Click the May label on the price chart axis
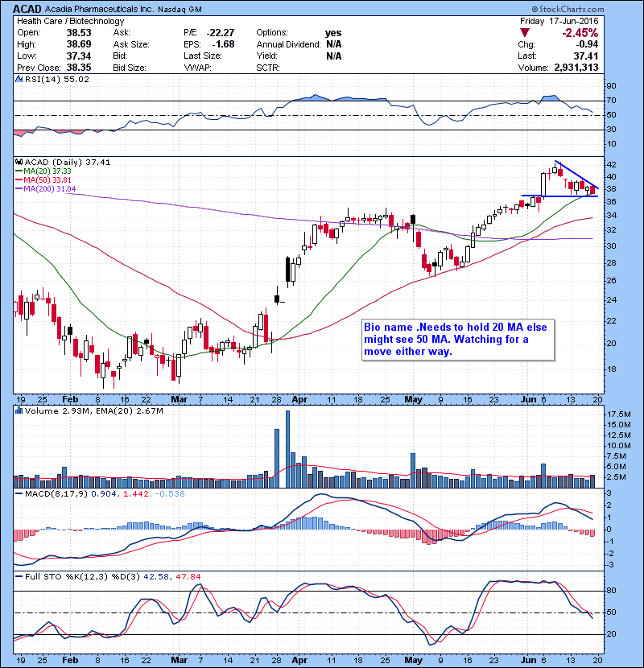This screenshot has height=668, width=644. (x=413, y=399)
